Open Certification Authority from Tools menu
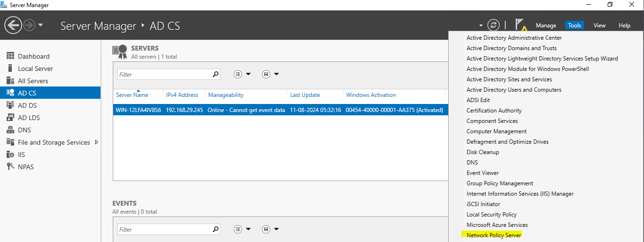This screenshot has height=242, width=644. click(494, 110)
